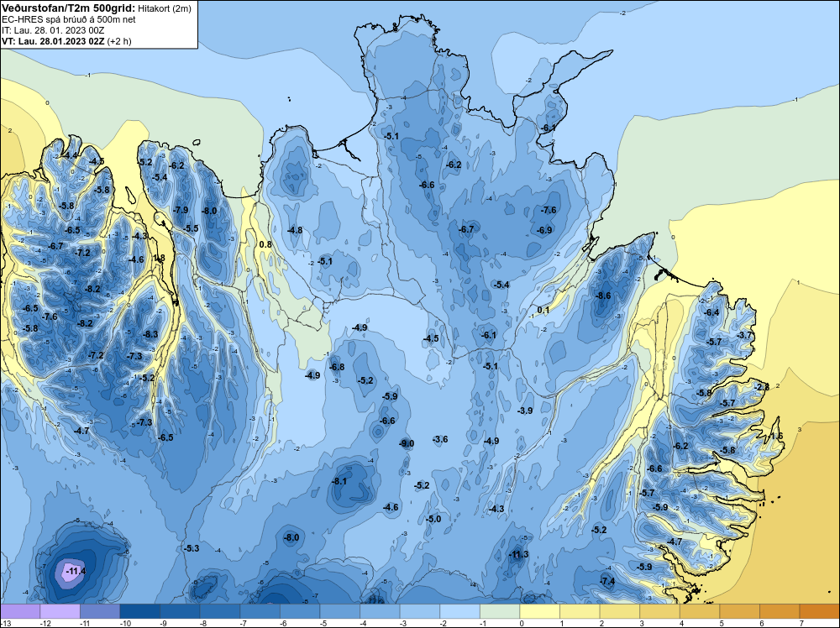This screenshot has height=628, width=840.
Task: Click the '-6.4' temperature label
Action: 712,312
